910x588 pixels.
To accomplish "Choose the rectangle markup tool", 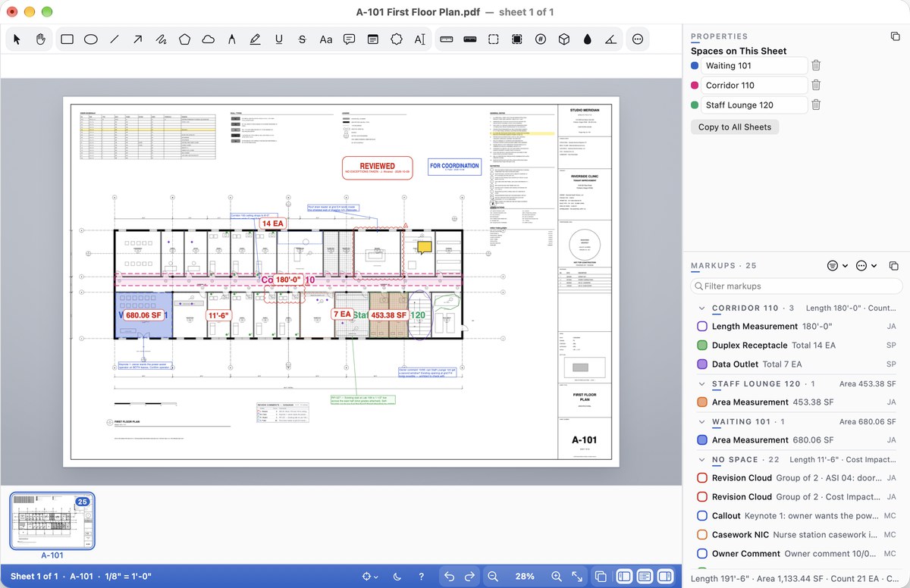I will pos(67,39).
